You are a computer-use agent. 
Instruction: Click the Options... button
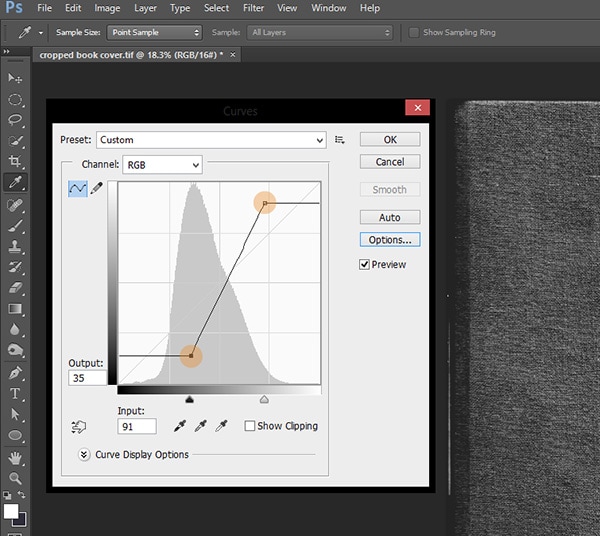(x=390, y=240)
